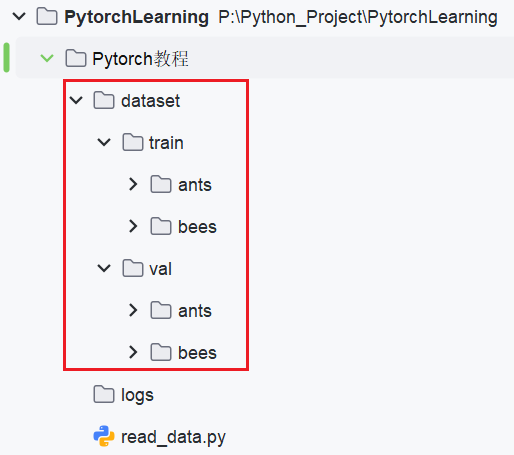Click the Pytorch教程 folder icon
The height and width of the screenshot is (455, 514).
(76, 58)
